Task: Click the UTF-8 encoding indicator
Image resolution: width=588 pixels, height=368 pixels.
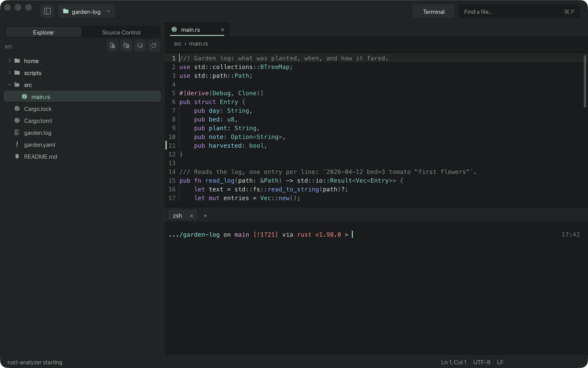Action: click(x=482, y=362)
